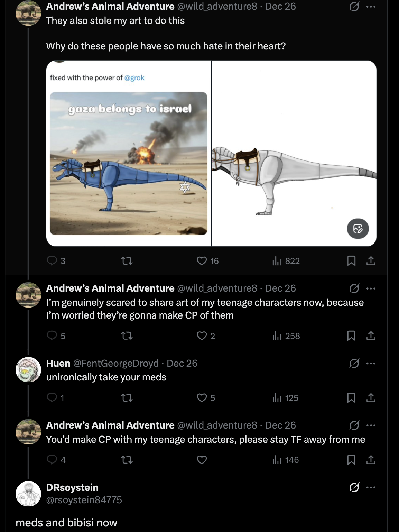The height and width of the screenshot is (532, 399).
Task: Click the edit image icon on white dinosaur
Action: tap(358, 229)
